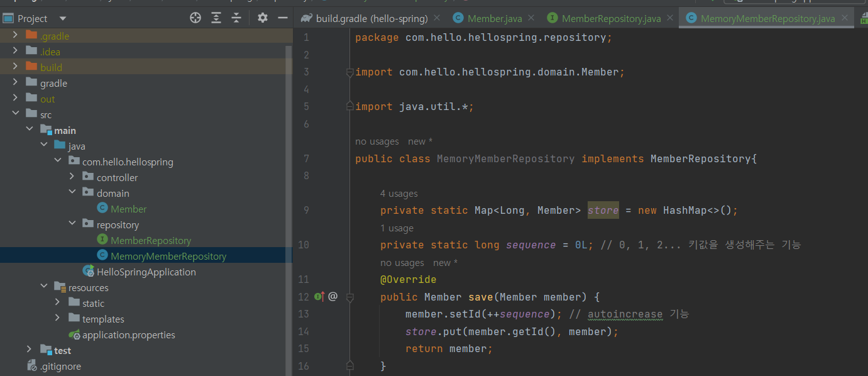Image resolution: width=868 pixels, height=376 pixels.
Task: Collapse the java folder
Action: click(x=44, y=146)
